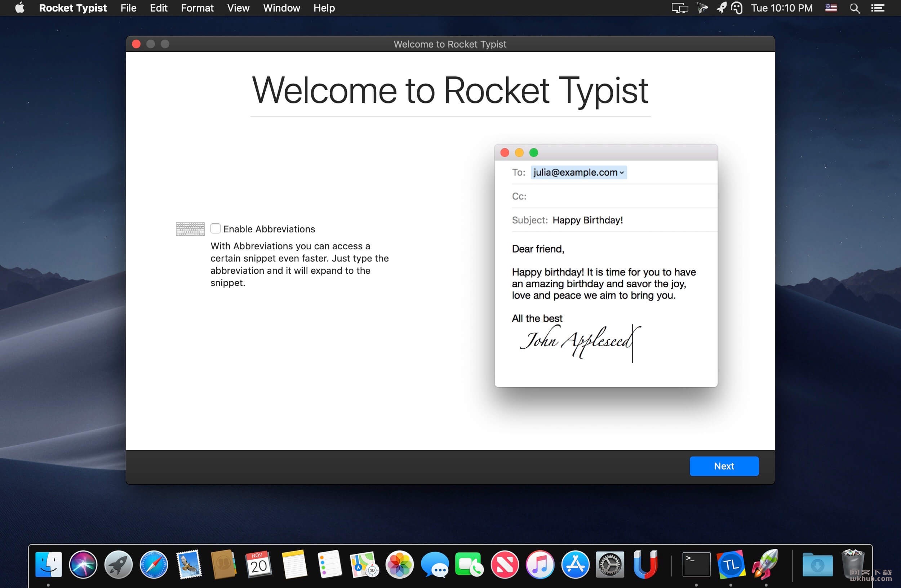901x588 pixels.
Task: Click the face-shaped menu bar icon
Action: point(737,8)
